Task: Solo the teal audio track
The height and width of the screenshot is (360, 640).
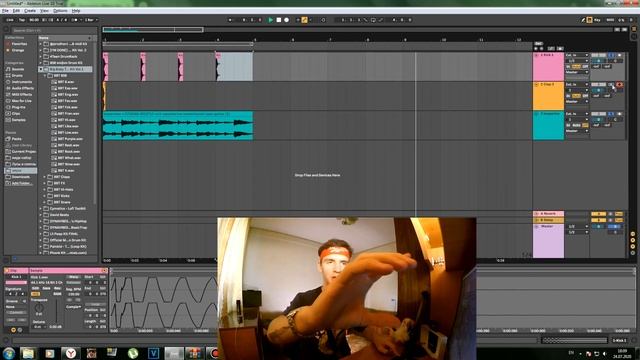Action: click(611, 114)
